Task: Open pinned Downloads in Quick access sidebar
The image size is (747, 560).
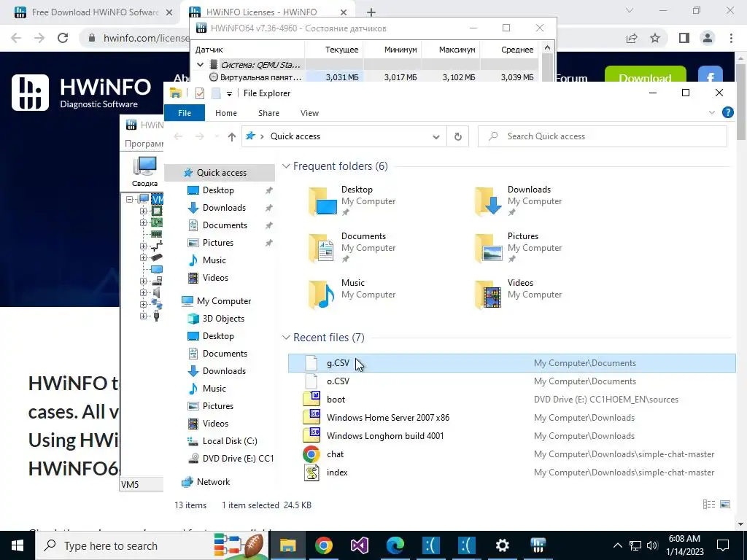Action: click(224, 208)
